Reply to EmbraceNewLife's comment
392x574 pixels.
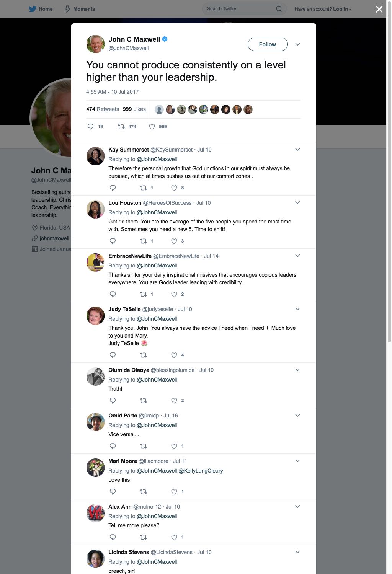[x=113, y=294]
